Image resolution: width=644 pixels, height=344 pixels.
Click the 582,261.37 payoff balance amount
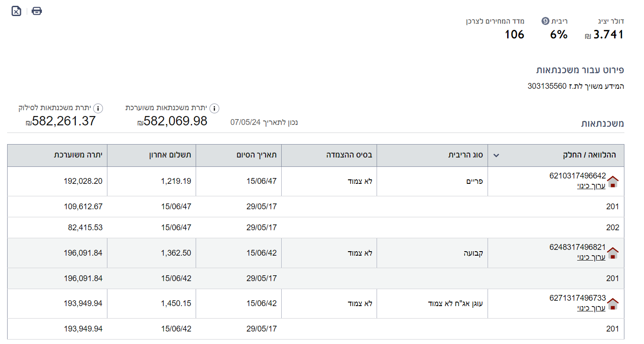coord(61,121)
